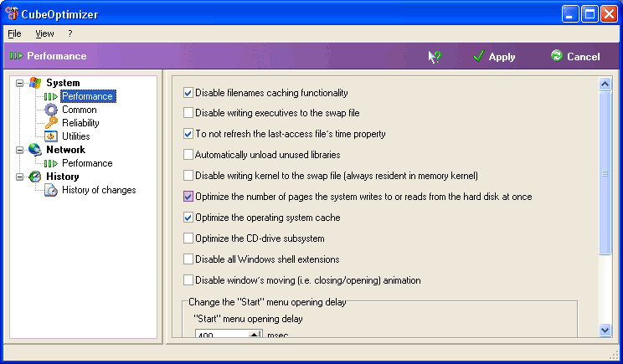Select the History root label
The width and height of the screenshot is (623, 364).
62,177
